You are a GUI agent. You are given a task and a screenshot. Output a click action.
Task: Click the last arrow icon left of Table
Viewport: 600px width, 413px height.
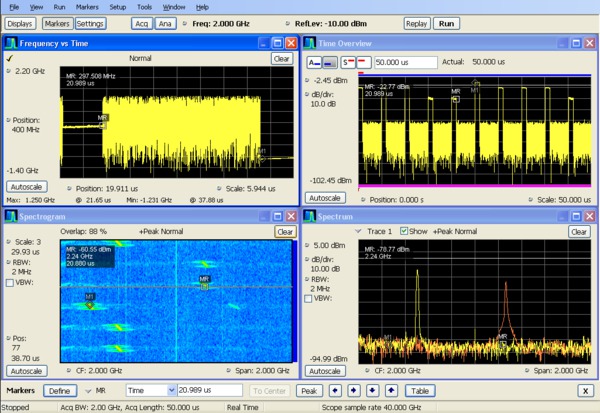[392, 391]
